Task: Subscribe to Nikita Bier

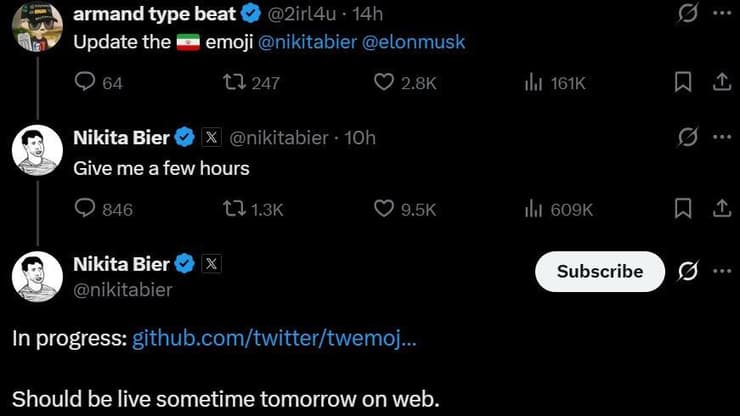Action: coord(599,271)
